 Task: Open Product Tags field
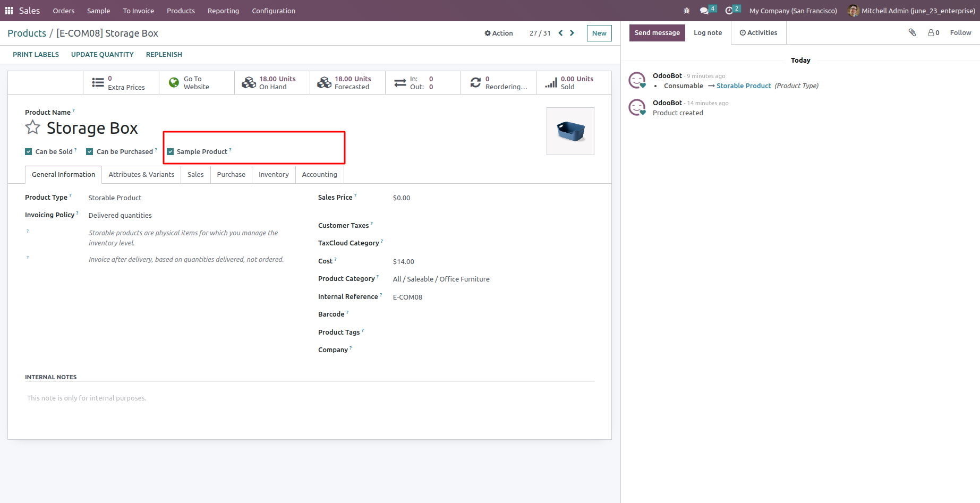click(493, 333)
